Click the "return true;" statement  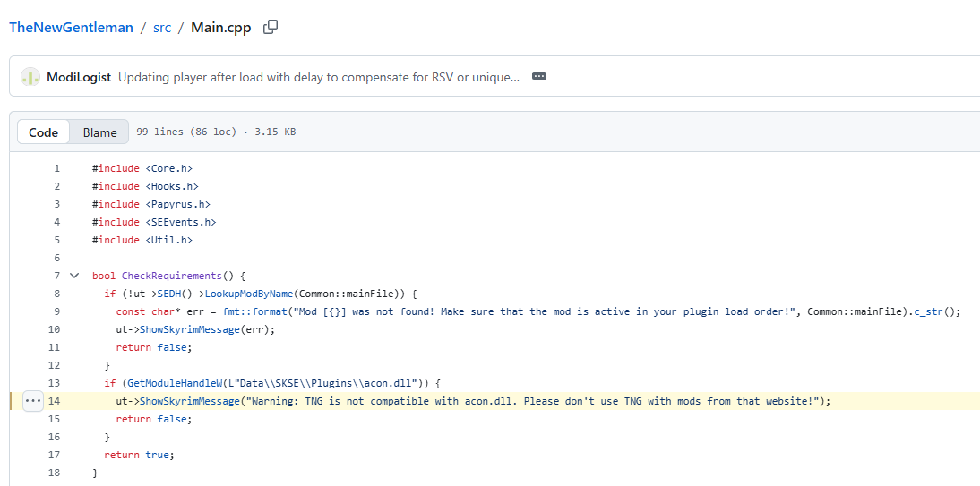click(139, 455)
